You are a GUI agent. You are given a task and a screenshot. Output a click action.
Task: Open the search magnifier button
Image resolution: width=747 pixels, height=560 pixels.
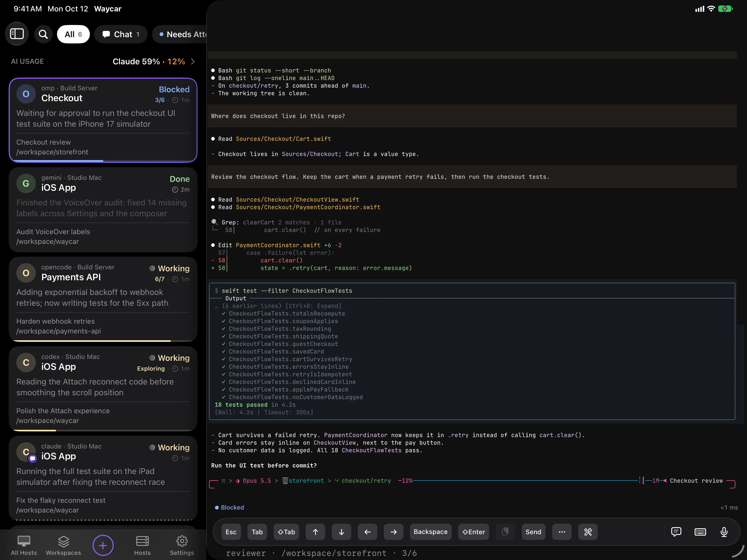[43, 34]
